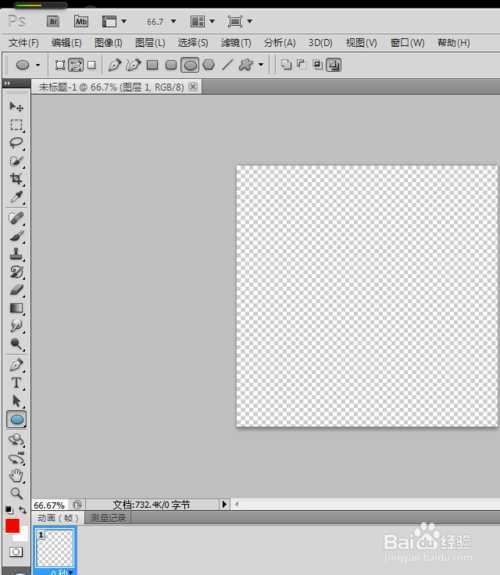Toggle Exclude overlapping path areas option

(333, 65)
